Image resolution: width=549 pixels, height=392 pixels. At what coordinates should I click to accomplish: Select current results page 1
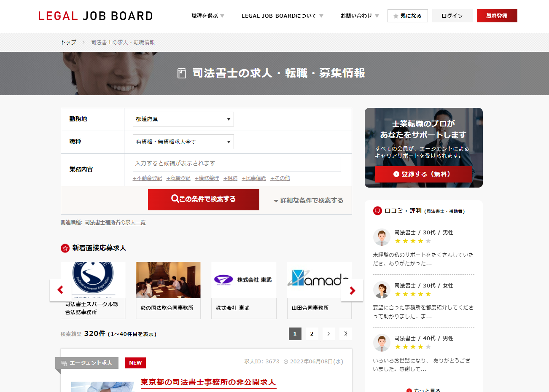pos(295,334)
